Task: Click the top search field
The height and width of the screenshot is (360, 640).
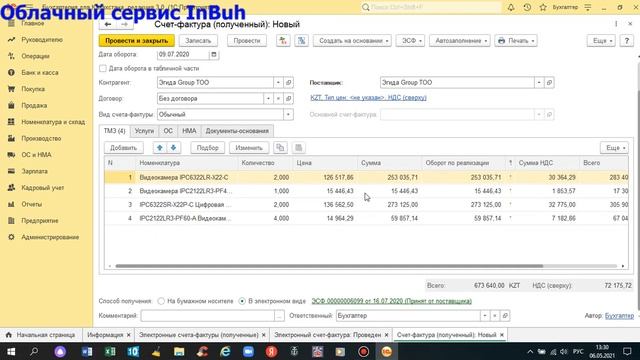Action: (431, 7)
